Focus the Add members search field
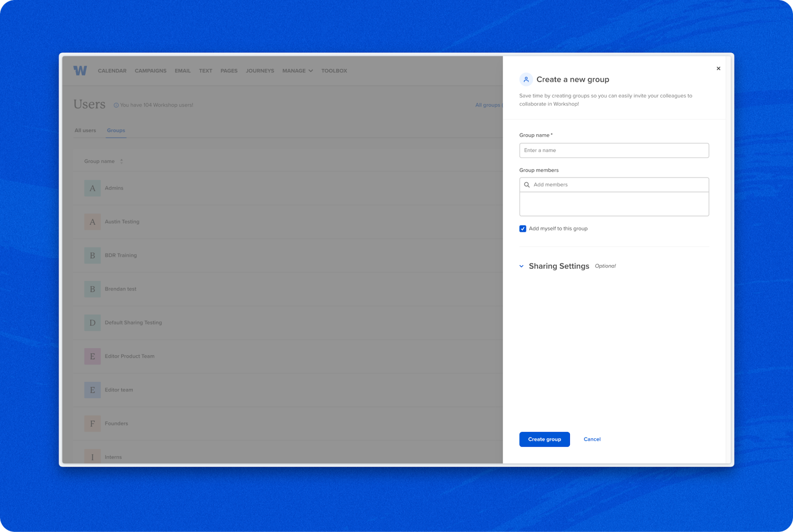The image size is (793, 532). (614, 185)
